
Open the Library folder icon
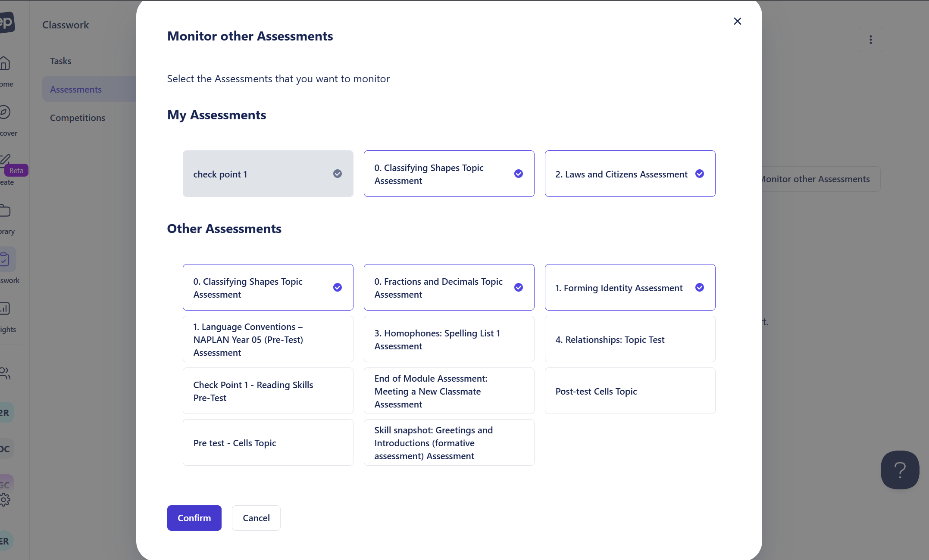click(5, 211)
